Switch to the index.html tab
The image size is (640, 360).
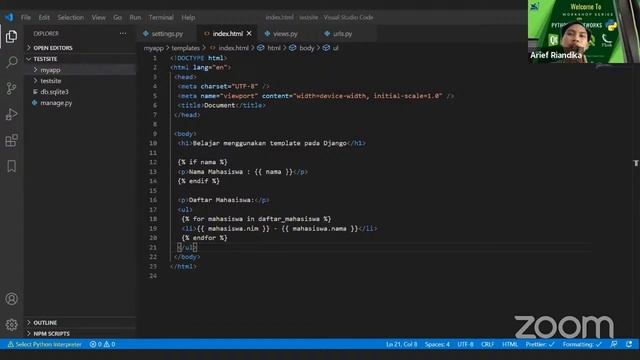(x=227, y=33)
